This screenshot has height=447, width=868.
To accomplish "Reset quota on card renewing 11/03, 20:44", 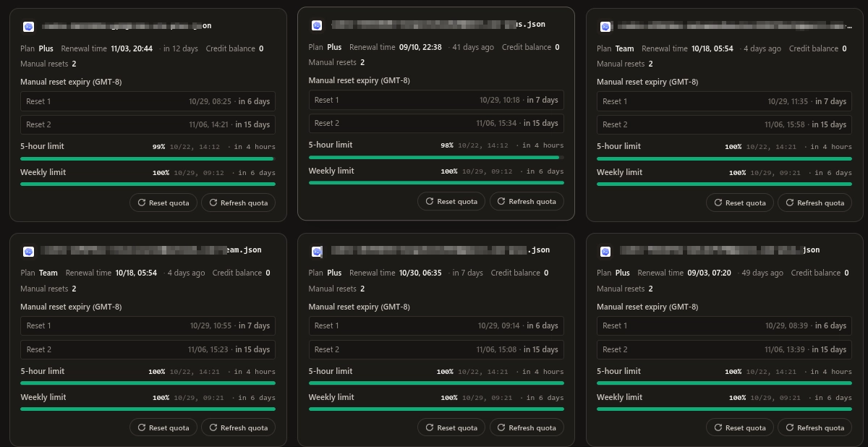I will coord(163,203).
